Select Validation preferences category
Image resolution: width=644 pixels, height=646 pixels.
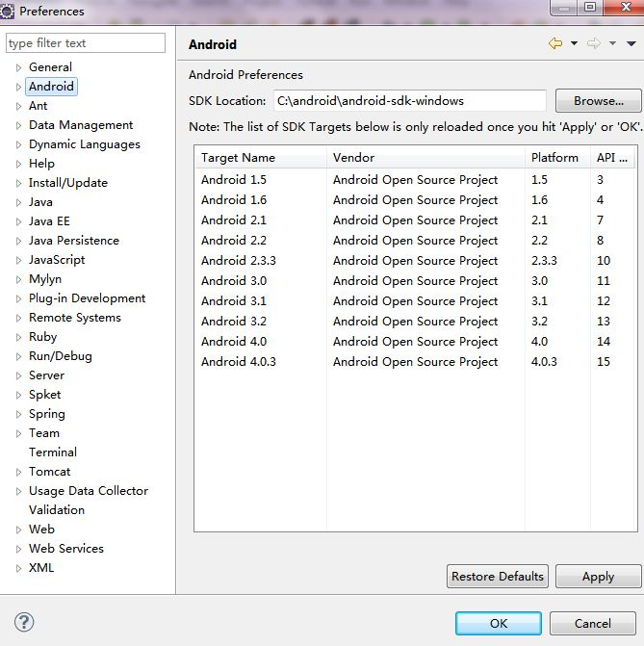pos(57,510)
